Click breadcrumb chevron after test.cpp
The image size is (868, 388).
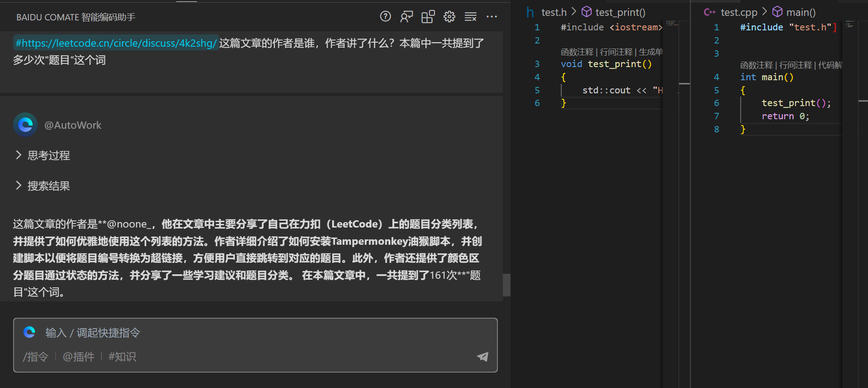click(765, 11)
